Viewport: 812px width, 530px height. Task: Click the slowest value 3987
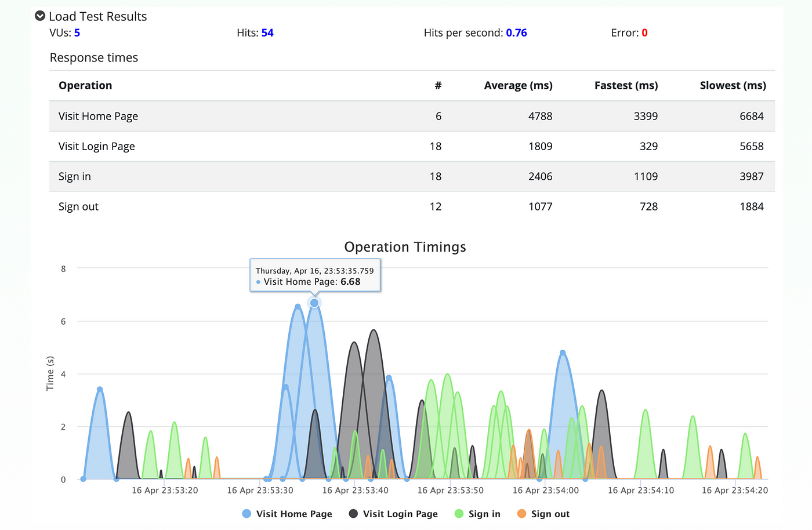click(752, 176)
